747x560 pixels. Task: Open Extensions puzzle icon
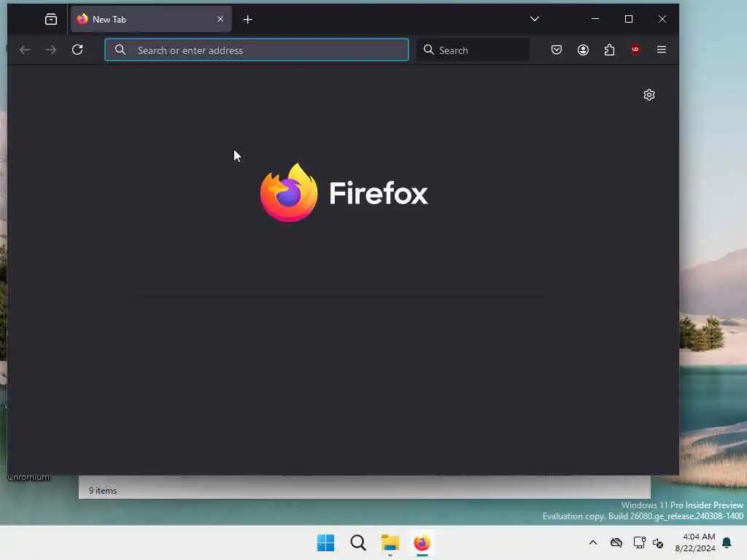(609, 50)
